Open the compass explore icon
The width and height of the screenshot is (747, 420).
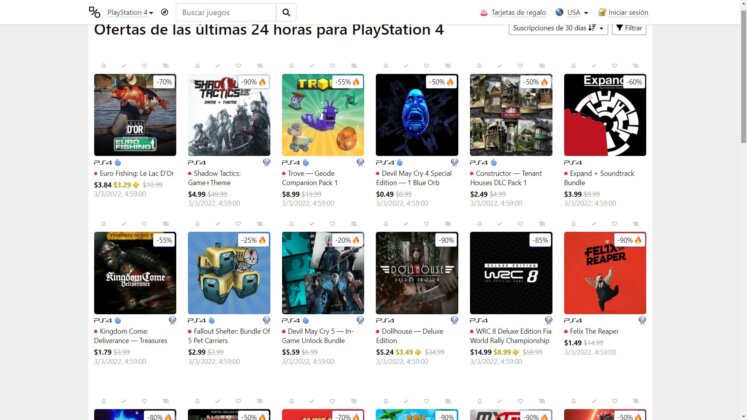click(x=164, y=12)
